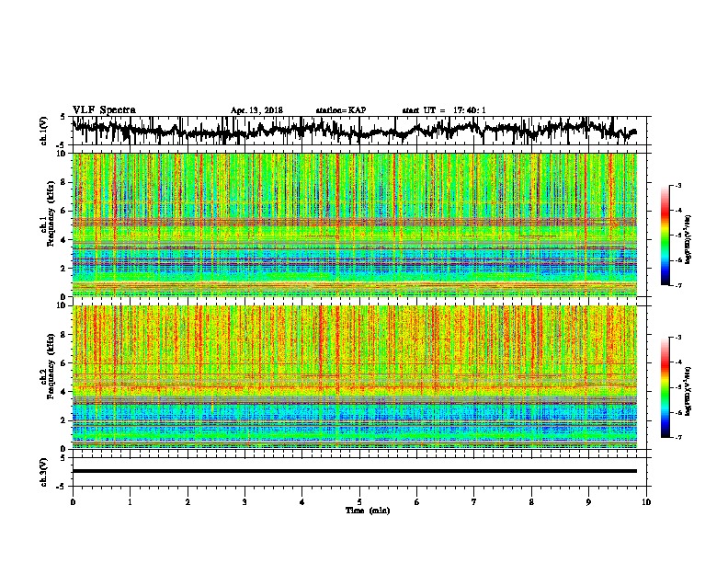Click the ch.1(V) waveform trace panel
Viewport: 728px width, 563px height.
pos(359,131)
